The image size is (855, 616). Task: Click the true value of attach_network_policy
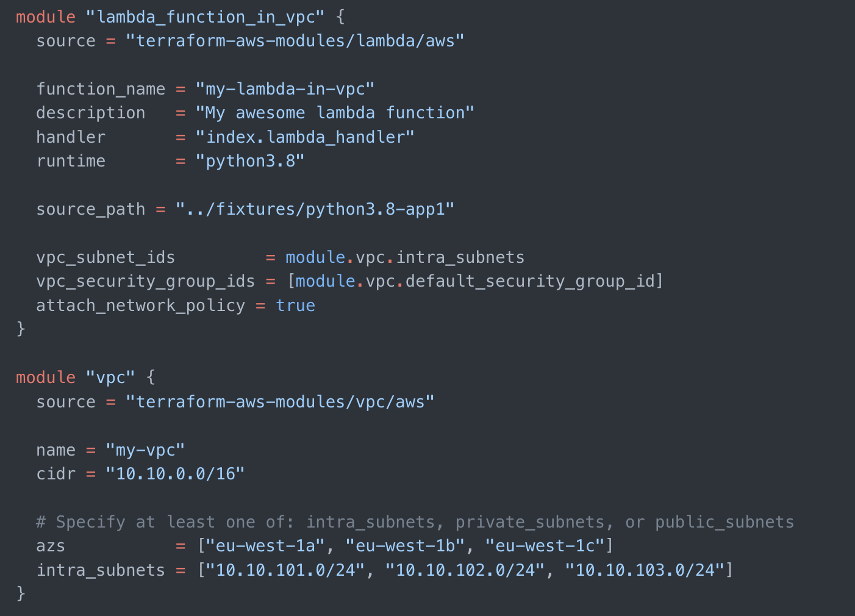point(295,306)
